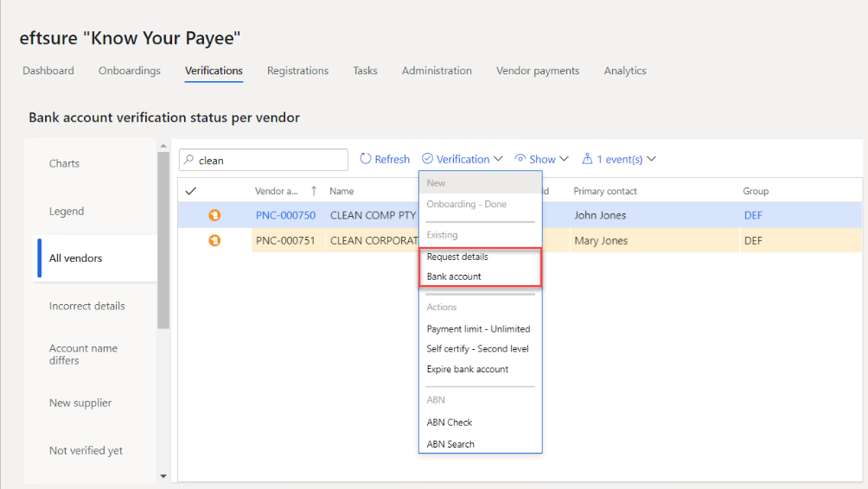Screen dimensions: 868x489
Task: Select Payment limit - Unlimited menu entry
Action: pos(480,328)
